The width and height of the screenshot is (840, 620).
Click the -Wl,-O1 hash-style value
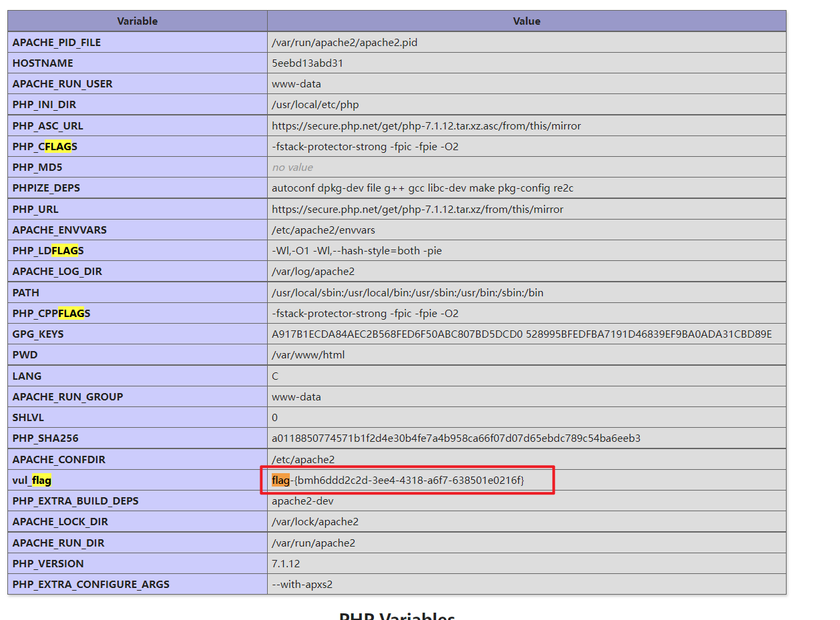(x=357, y=250)
